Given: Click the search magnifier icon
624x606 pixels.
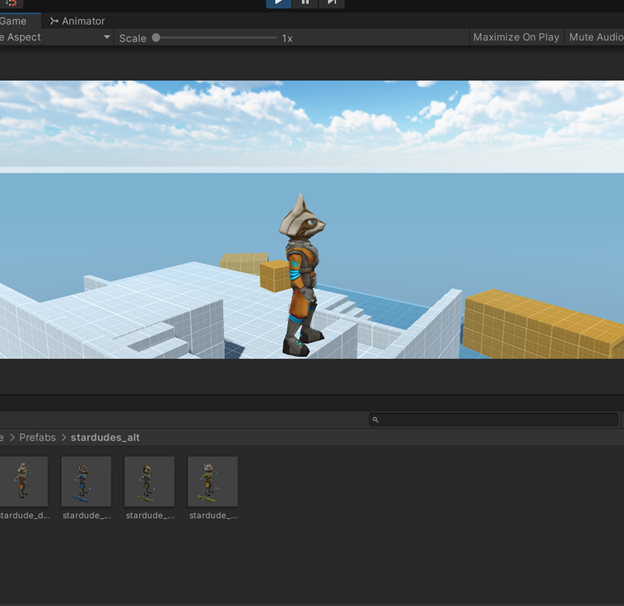Looking at the screenshot, I should [x=375, y=419].
